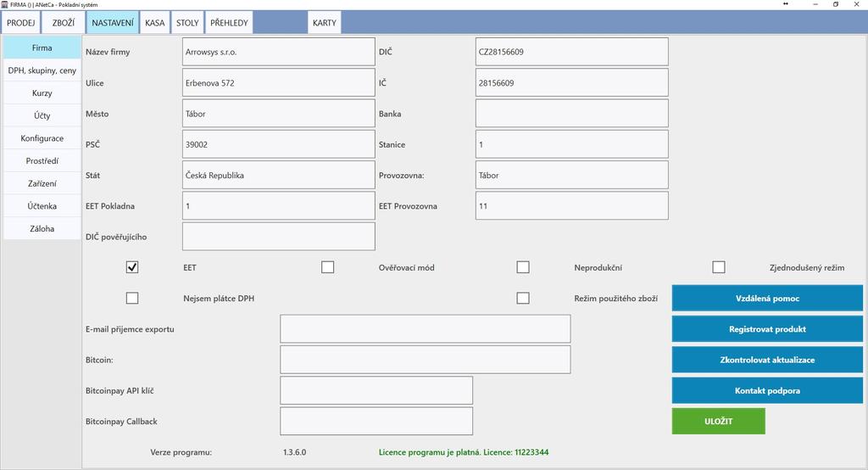Focus the Ulice input field
The image size is (868, 470).
point(278,82)
